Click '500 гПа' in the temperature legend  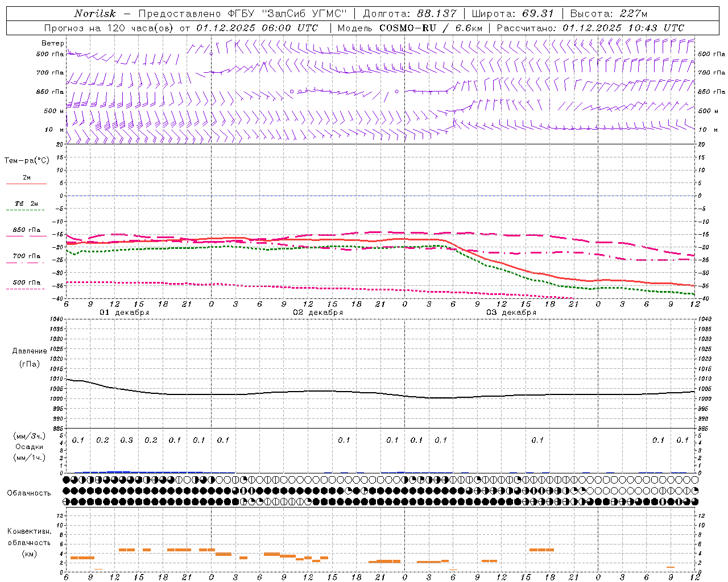(27, 282)
